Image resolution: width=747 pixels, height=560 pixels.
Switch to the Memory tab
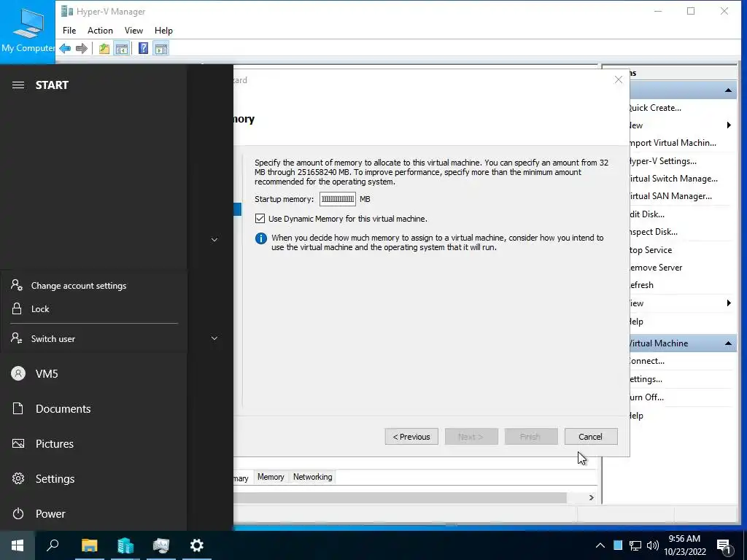(271, 477)
